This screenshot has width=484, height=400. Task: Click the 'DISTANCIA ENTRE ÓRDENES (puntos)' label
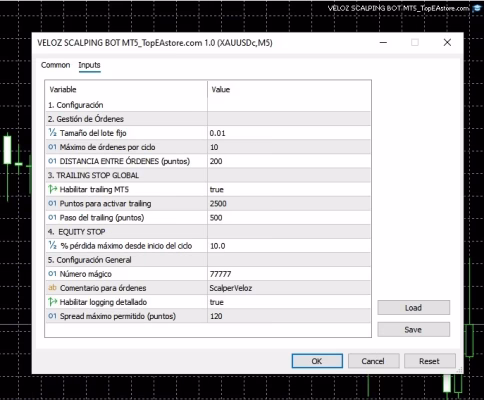(125, 161)
